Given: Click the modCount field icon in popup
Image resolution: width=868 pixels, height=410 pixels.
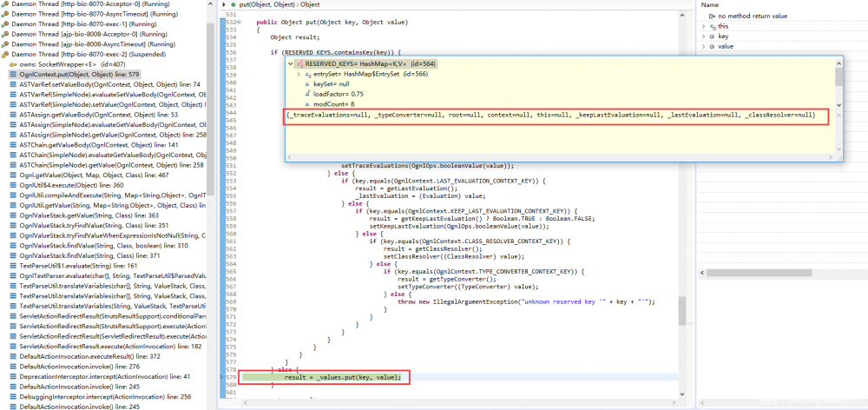Looking at the screenshot, I should pyautogui.click(x=308, y=104).
